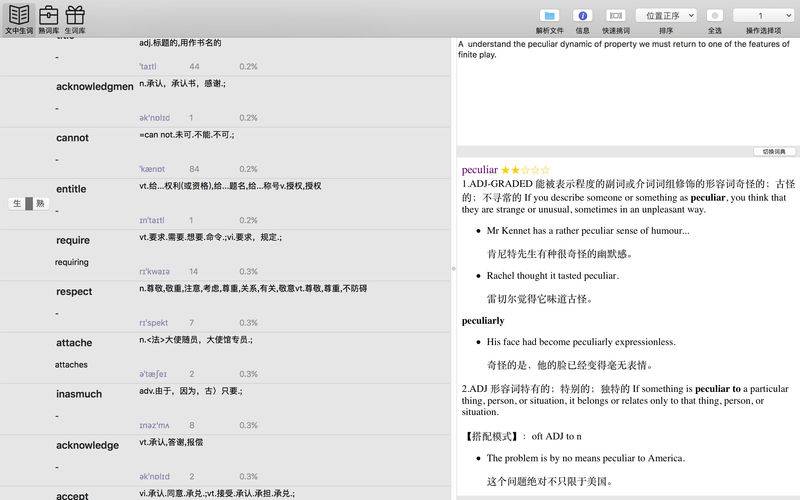Select the word 'require' in the list
The image size is (800, 500).
tap(73, 240)
